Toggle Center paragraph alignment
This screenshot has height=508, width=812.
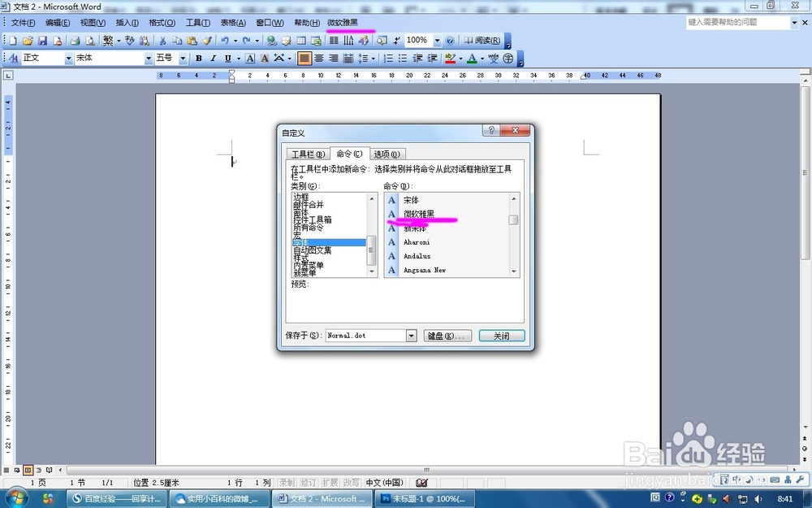(319, 58)
